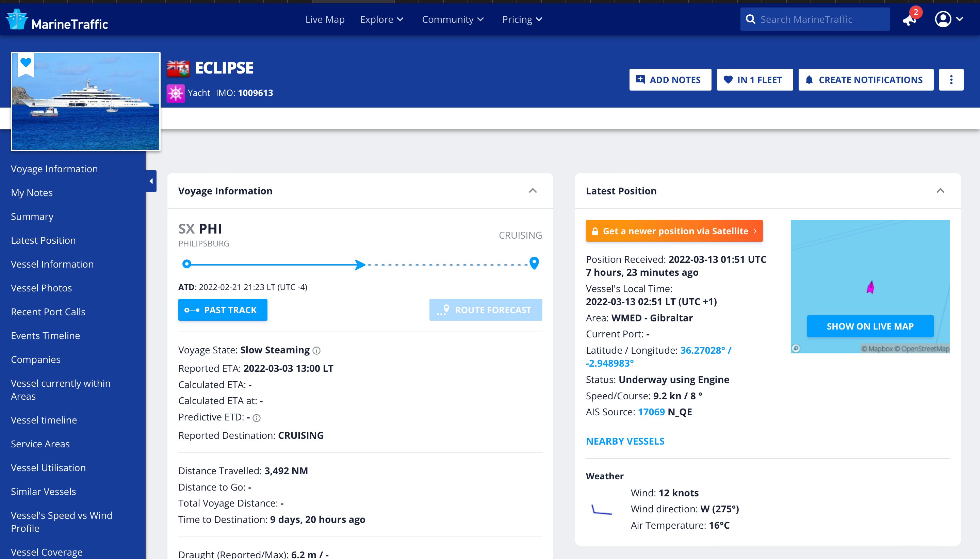Click the voyage progress arrow marker
Image resolution: width=980 pixels, height=559 pixels.
tap(360, 265)
